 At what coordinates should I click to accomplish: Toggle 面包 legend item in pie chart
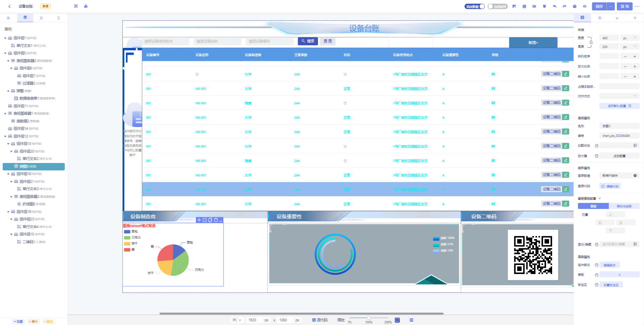click(x=131, y=232)
